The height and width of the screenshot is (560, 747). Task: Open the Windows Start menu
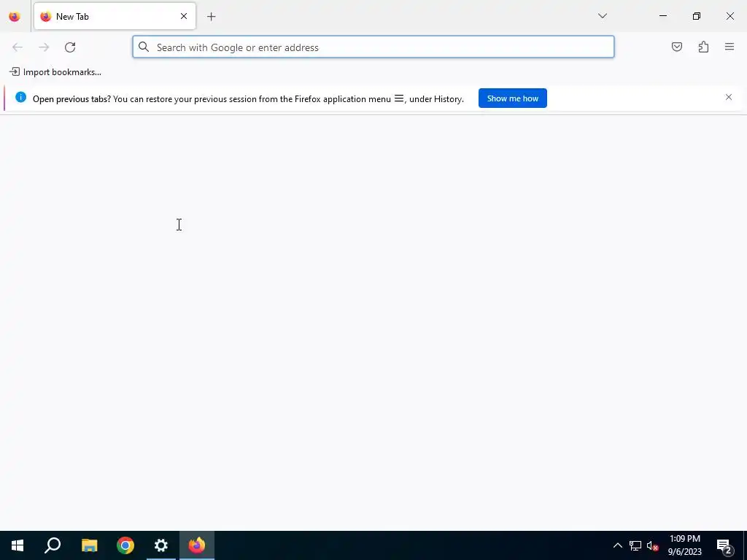point(18,545)
